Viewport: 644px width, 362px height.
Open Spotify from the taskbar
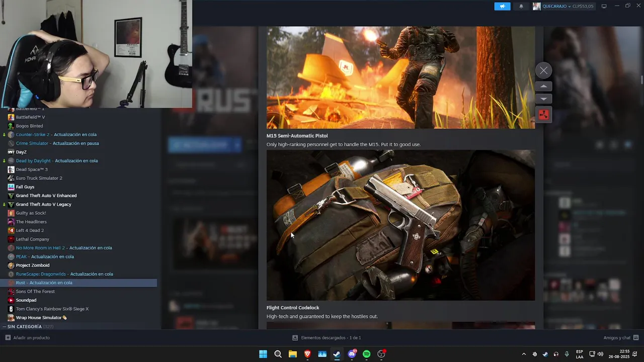(x=366, y=354)
